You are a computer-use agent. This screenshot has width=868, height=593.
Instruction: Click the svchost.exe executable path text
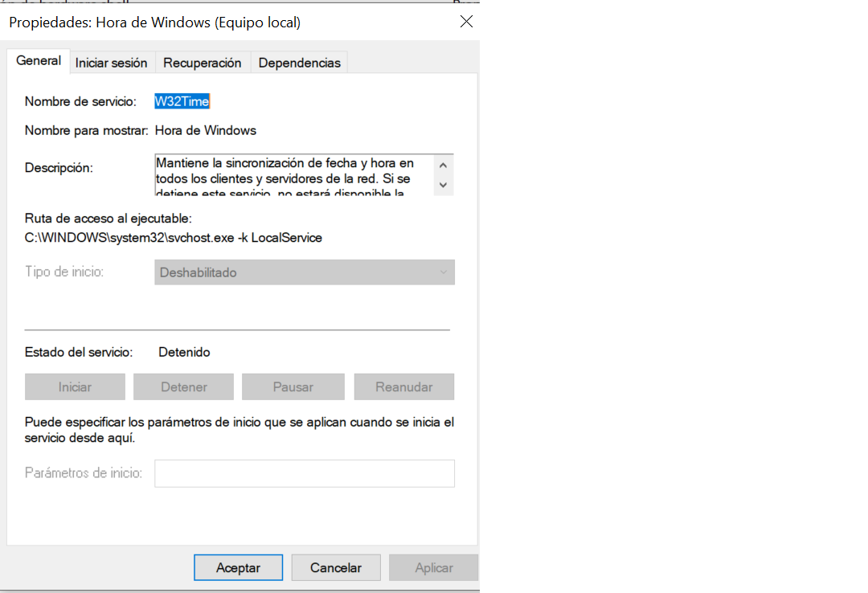coord(174,238)
